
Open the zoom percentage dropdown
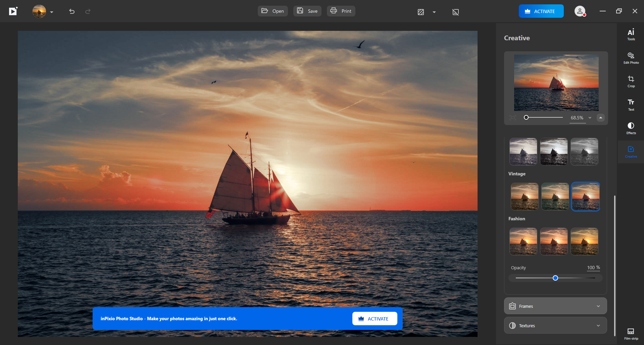pos(590,118)
